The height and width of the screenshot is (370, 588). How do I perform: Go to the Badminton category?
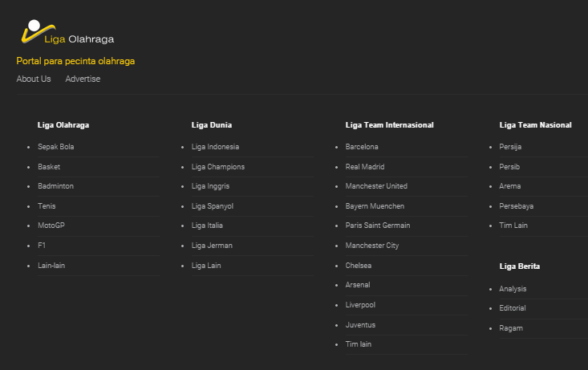tap(55, 186)
